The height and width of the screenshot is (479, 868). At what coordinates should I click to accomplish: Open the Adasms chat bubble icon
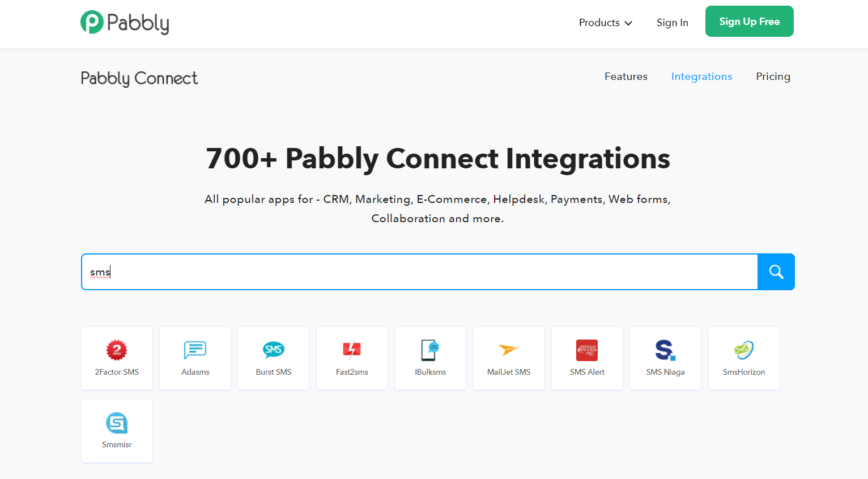tap(195, 350)
